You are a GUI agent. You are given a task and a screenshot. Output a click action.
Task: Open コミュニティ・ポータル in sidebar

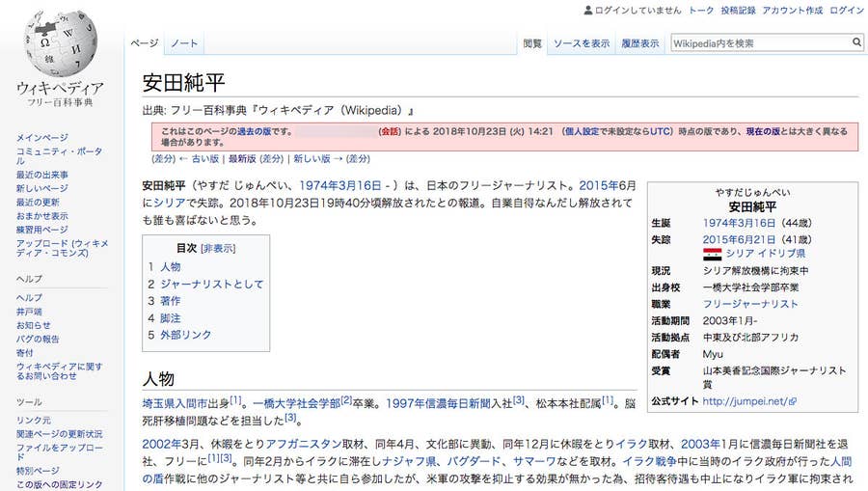[59, 155]
